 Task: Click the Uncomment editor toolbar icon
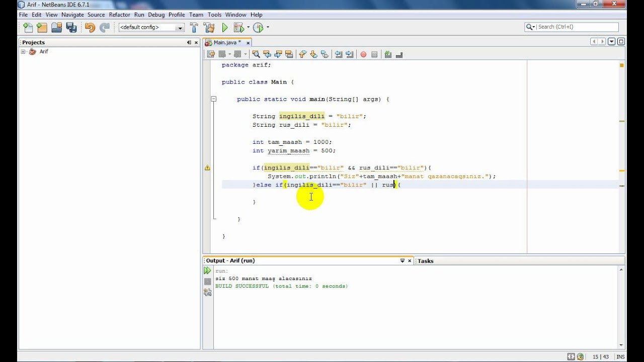[x=399, y=54]
